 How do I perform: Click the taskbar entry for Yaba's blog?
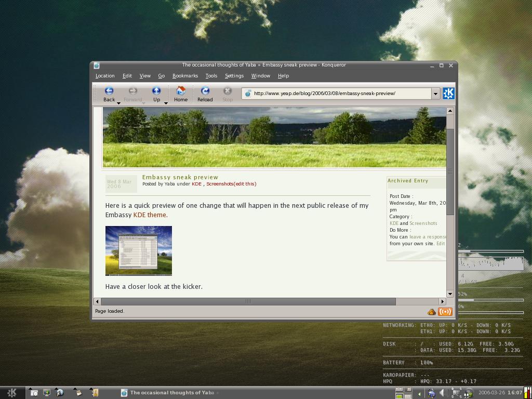pos(169,393)
